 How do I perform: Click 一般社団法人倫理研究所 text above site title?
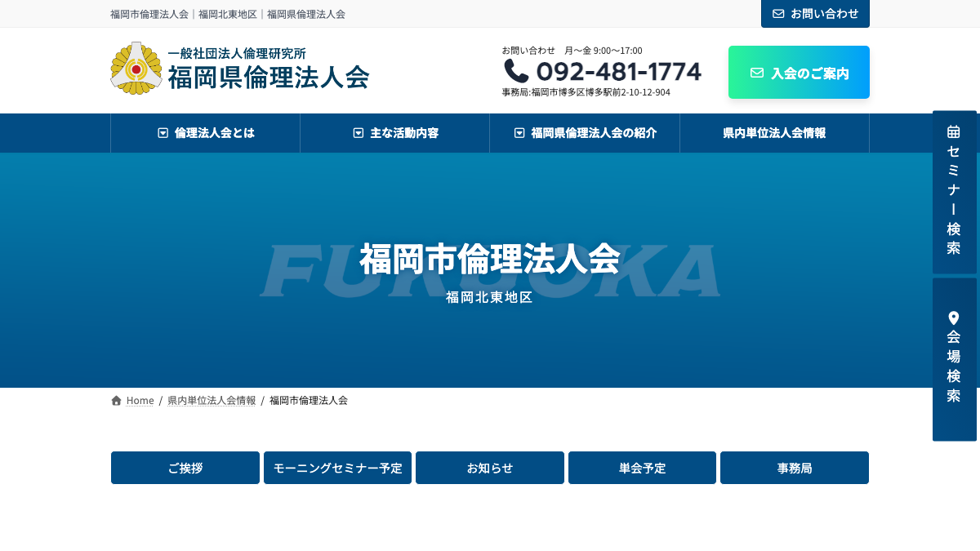(237, 53)
